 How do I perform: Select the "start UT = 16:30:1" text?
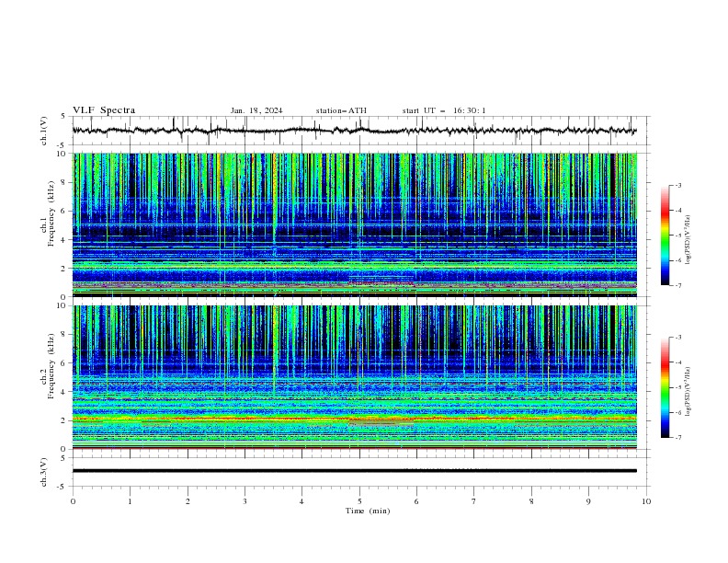(x=444, y=110)
